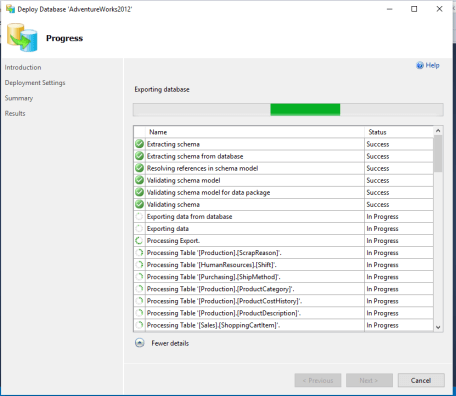Select 'Exporting data from database' row text
The image size is (456, 396).
pos(189,217)
